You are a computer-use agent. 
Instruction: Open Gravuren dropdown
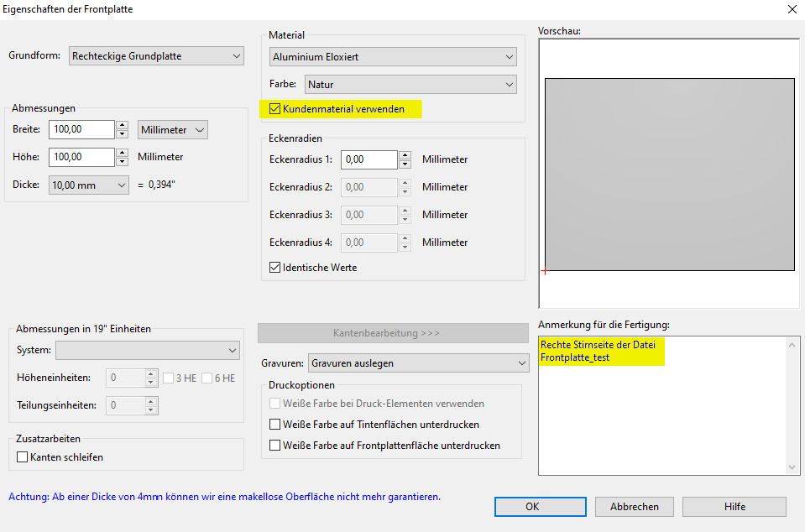pos(417,363)
